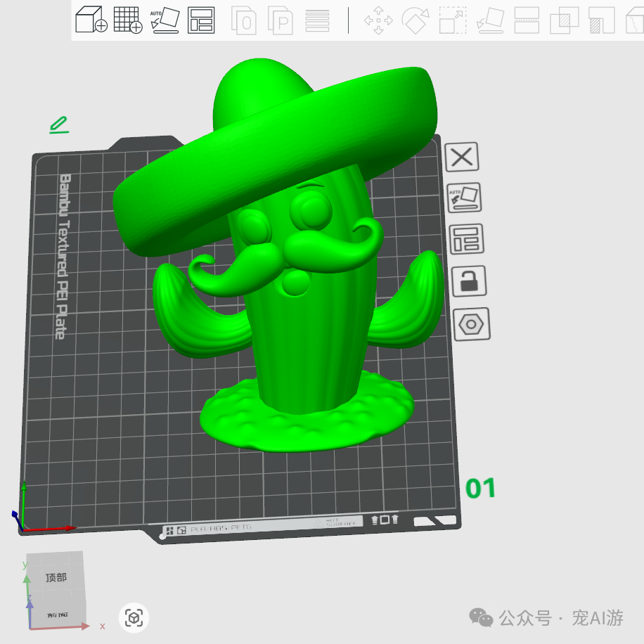Screen dimensions: 644x644
Task: Add a new plate with grid-plus icon
Action: pos(128,20)
